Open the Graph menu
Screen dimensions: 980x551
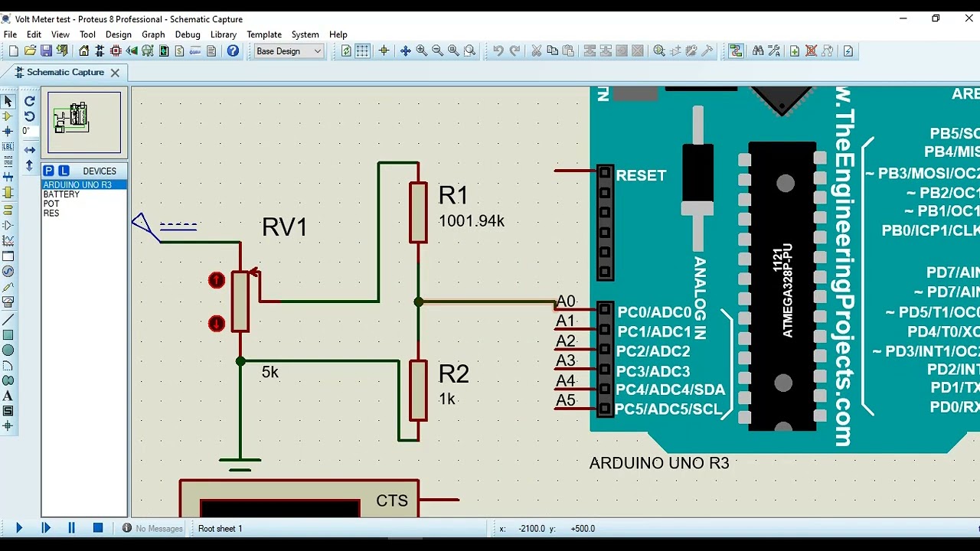(x=153, y=34)
